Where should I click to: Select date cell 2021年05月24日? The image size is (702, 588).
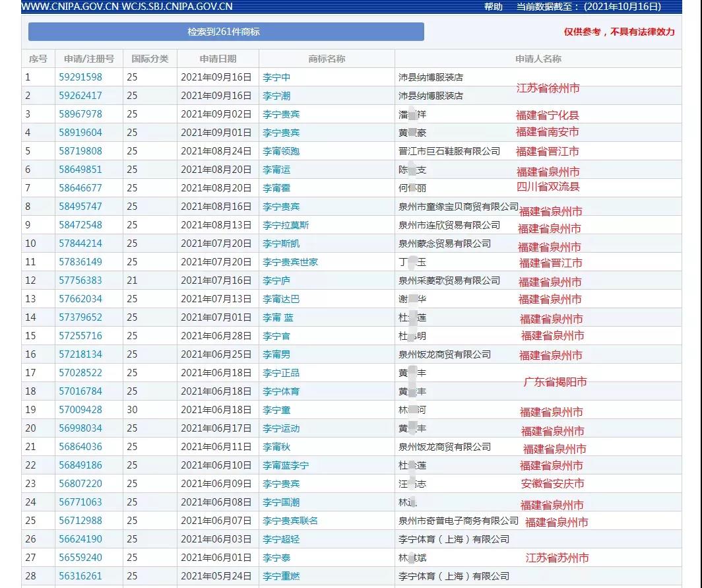tap(216, 576)
